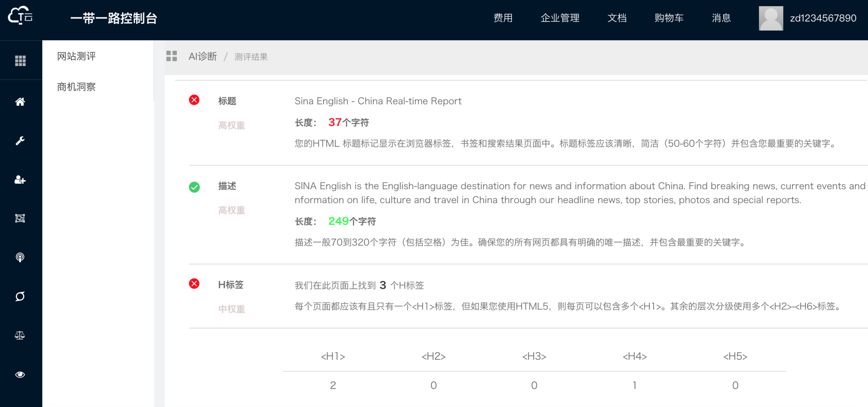Click the eye monitoring sidebar icon
This screenshot has height=407, width=868.
[20, 375]
